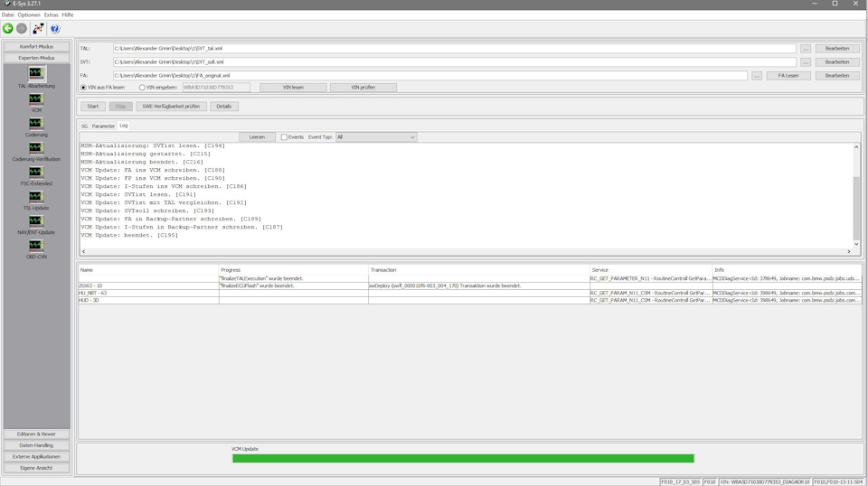This screenshot has height=486, width=868.
Task: Open the Extras menu
Action: 51,15
